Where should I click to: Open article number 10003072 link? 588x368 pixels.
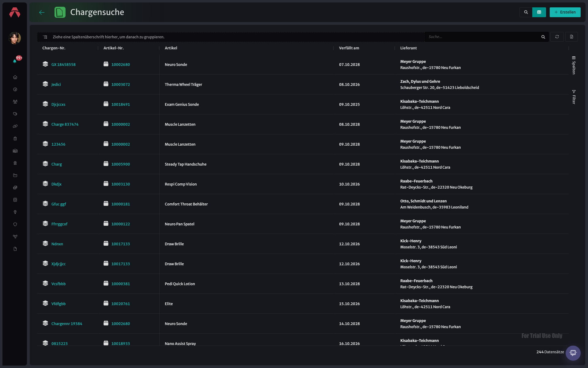pyautogui.click(x=121, y=85)
